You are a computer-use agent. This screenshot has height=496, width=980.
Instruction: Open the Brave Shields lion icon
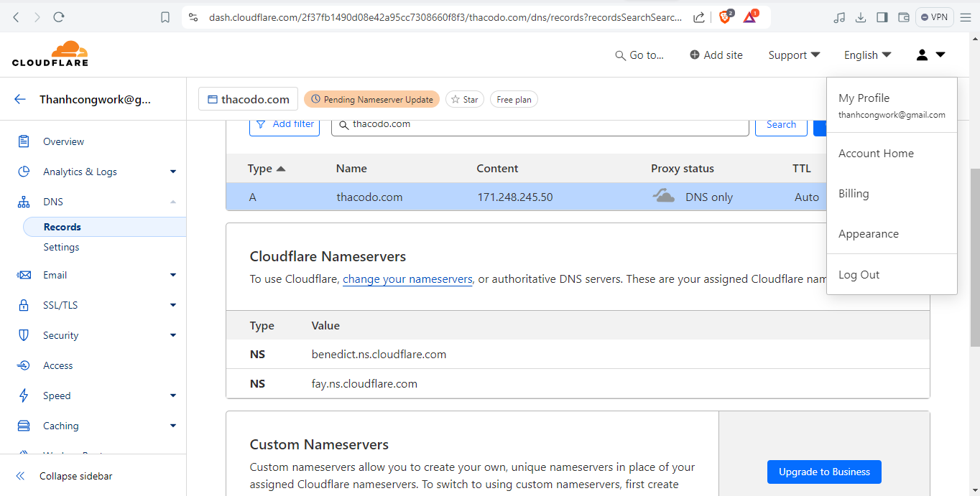[726, 17]
